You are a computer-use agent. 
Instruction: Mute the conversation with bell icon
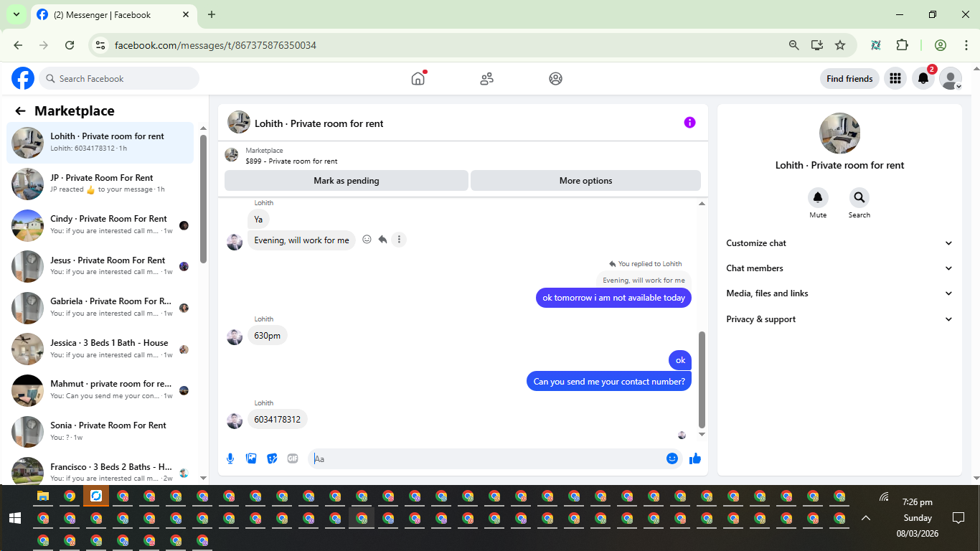tap(818, 198)
